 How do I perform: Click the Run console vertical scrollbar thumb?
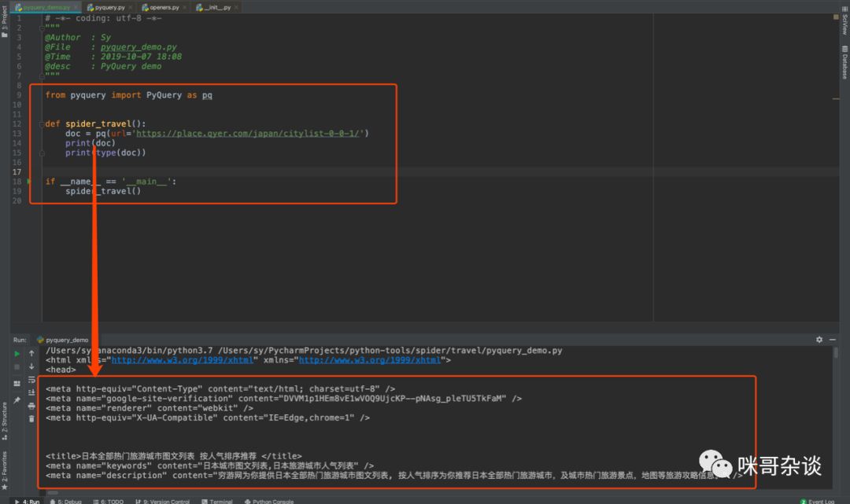(x=835, y=352)
